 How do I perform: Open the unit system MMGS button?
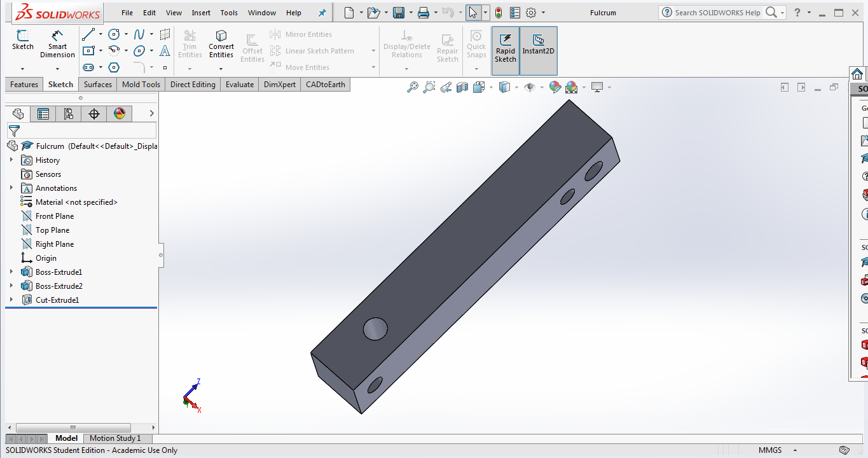tap(770, 450)
